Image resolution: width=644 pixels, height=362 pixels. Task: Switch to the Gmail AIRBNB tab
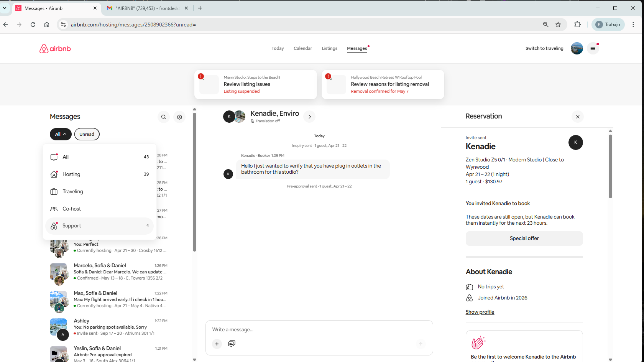click(x=148, y=8)
